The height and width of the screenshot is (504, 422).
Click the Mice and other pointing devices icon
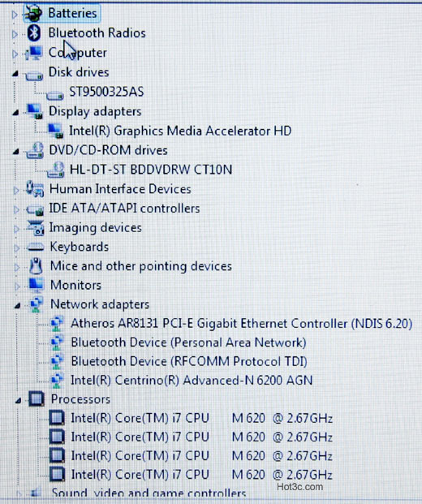(x=36, y=266)
